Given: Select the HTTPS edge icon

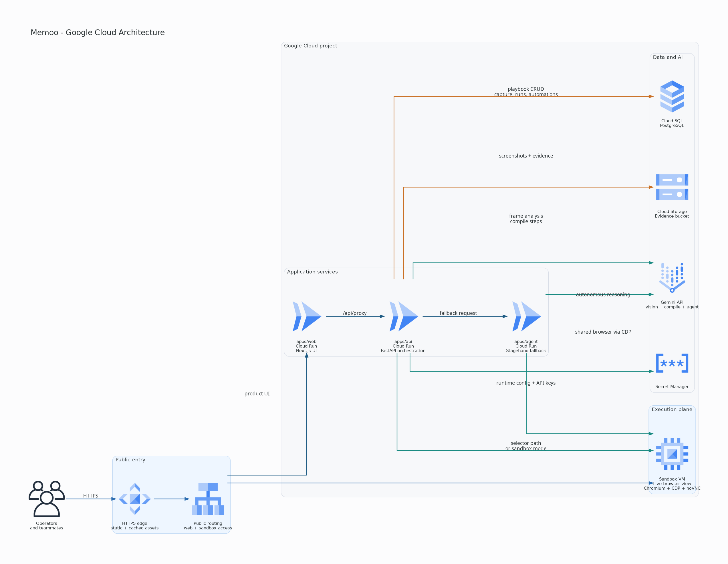Looking at the screenshot, I should pyautogui.click(x=135, y=499).
